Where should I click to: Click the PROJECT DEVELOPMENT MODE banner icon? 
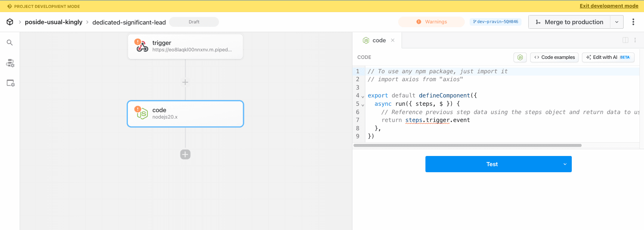pos(9,6)
